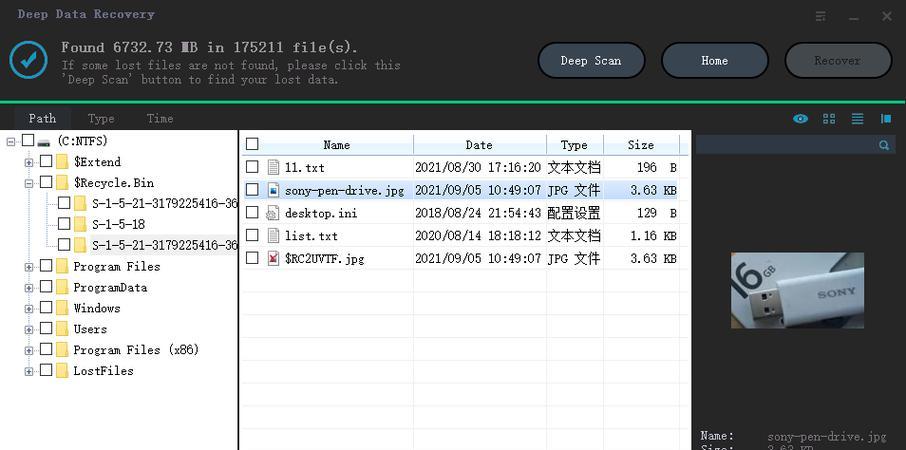
Task: Check the box for list.txt
Action: pyautogui.click(x=252, y=235)
